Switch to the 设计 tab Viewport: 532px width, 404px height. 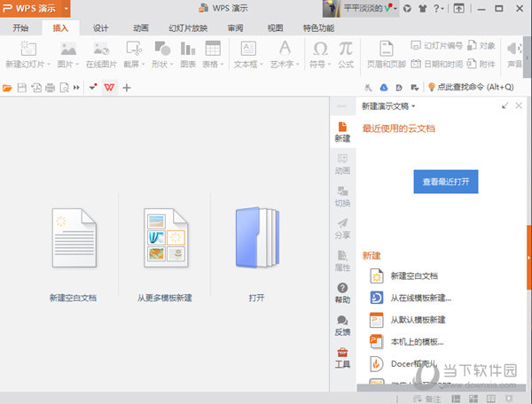[101, 28]
